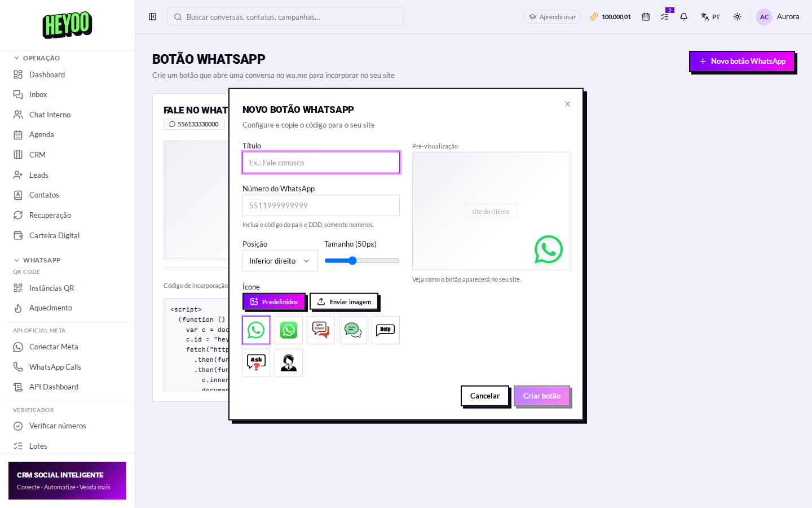Open Contatos page
Image resolution: width=812 pixels, height=508 pixels.
[68, 195]
